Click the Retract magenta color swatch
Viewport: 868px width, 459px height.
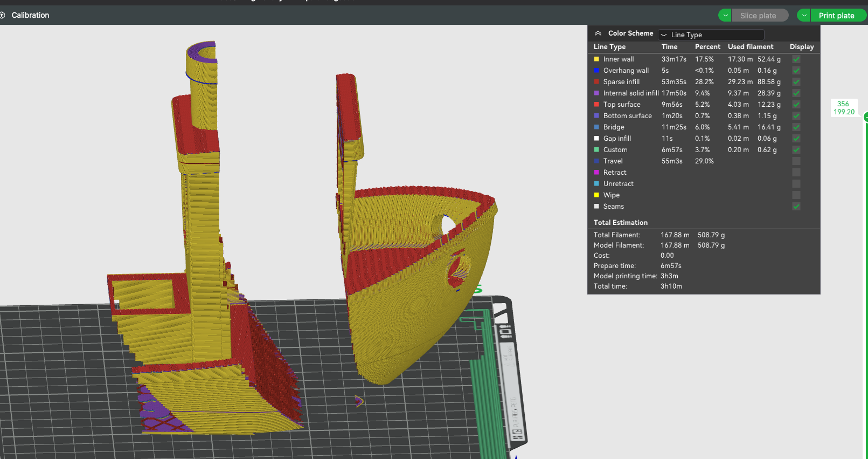click(x=596, y=173)
